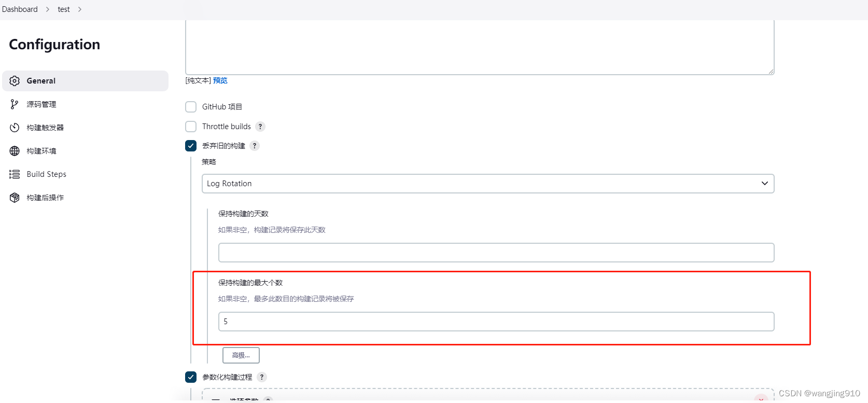Uncheck 参数化构建过程 checkbox
The image size is (868, 403).
191,377
